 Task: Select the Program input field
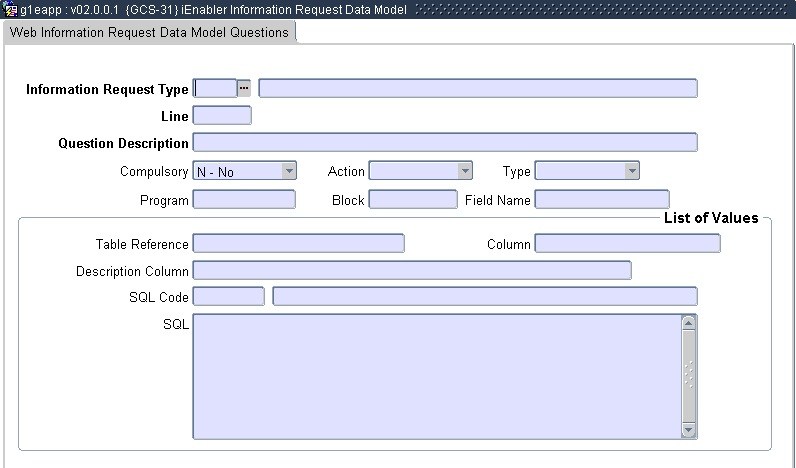(244, 200)
